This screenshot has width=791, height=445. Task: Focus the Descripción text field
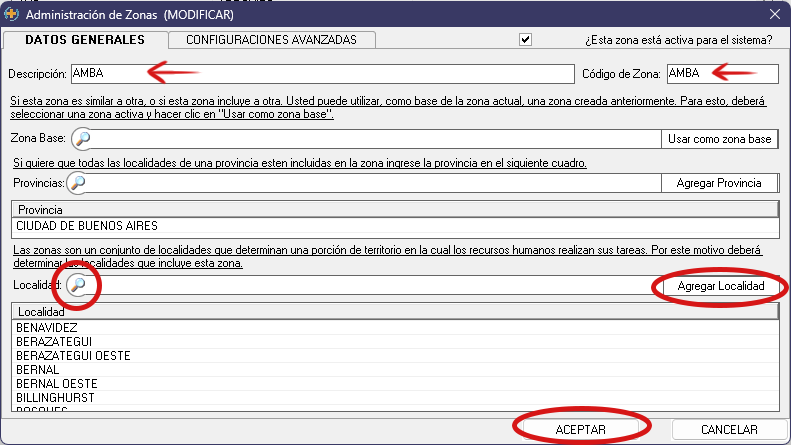click(320, 74)
